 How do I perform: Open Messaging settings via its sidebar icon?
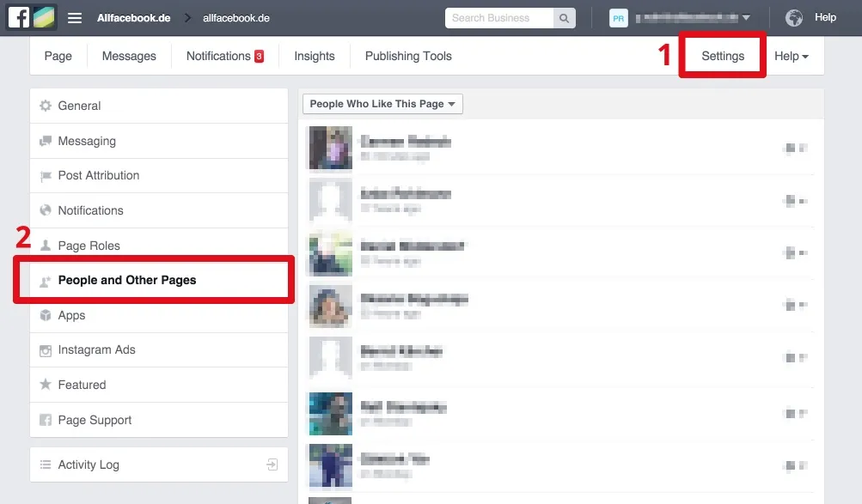[46, 141]
